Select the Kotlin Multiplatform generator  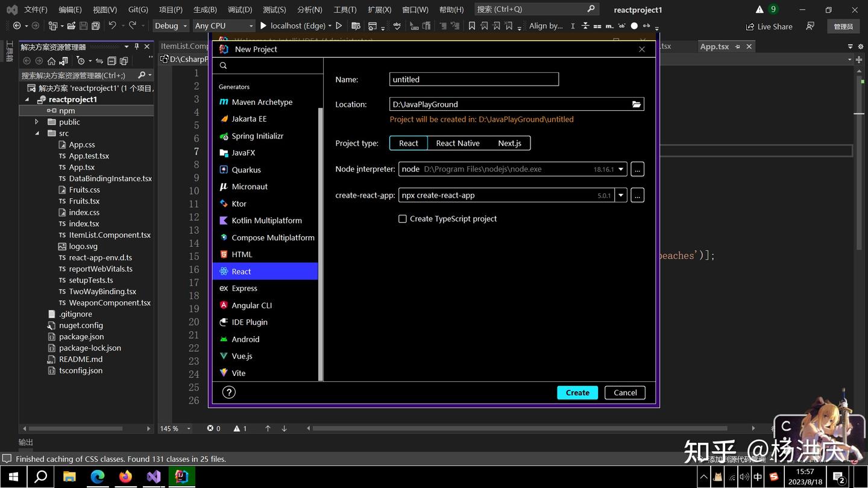tap(265, 221)
